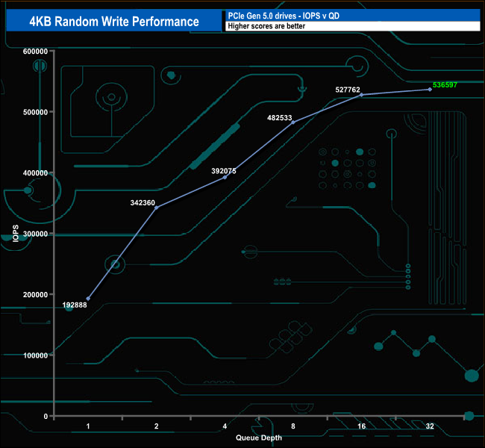Click the green 536597 data label
The height and width of the screenshot is (448, 485).
tap(445, 85)
